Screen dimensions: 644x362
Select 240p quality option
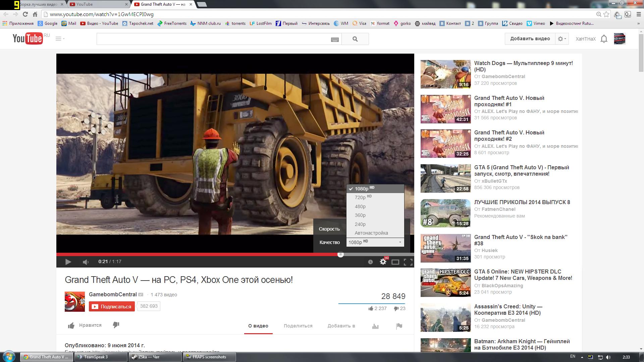(x=375, y=224)
